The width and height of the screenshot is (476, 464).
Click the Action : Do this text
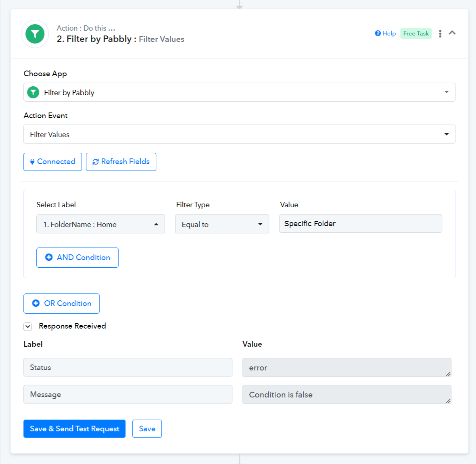pos(86,28)
